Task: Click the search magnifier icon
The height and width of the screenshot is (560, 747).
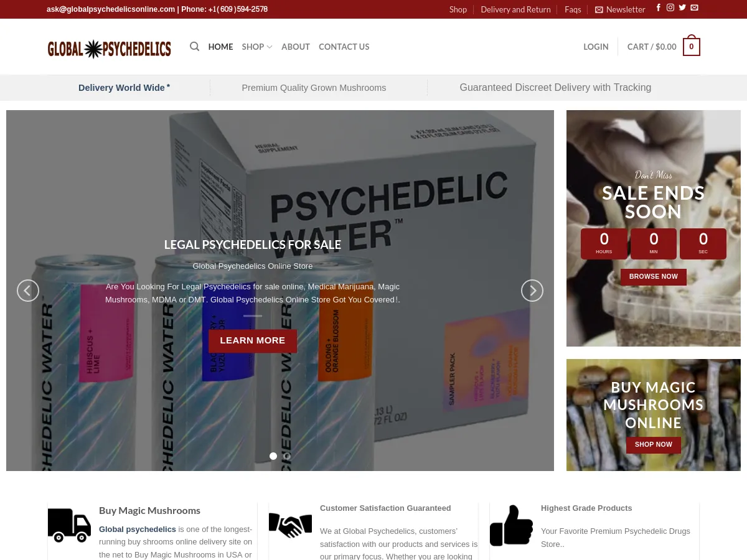Action: [x=195, y=47]
